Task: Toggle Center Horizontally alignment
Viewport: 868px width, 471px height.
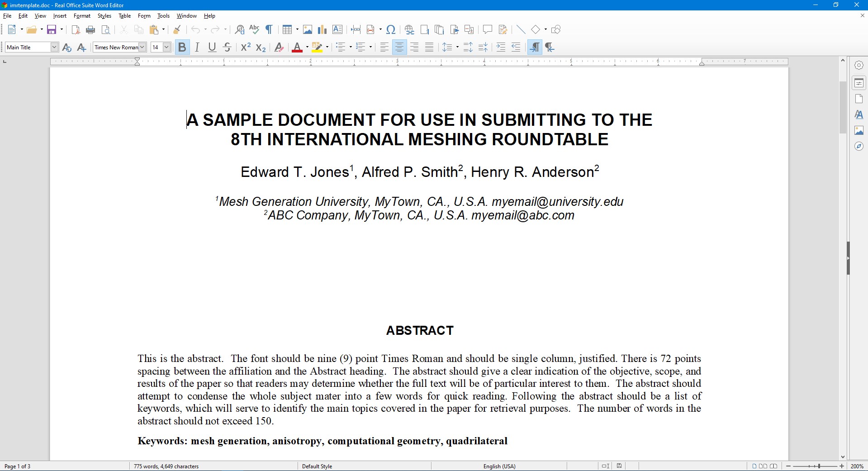Action: 399,47
